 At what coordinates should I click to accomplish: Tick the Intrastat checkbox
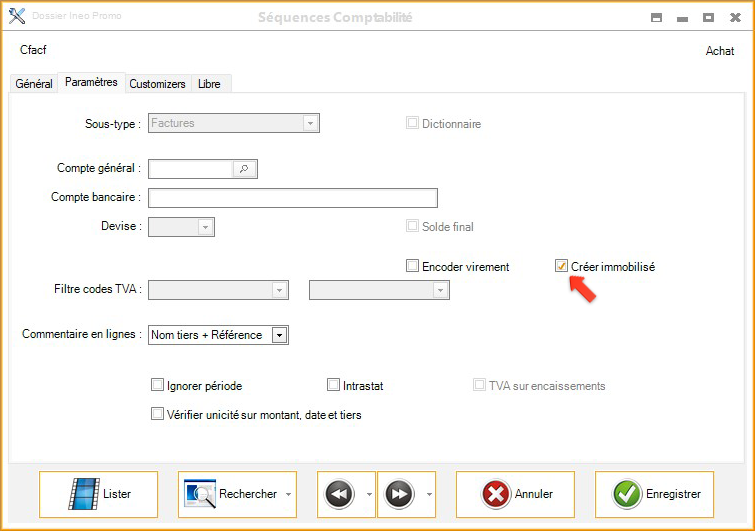334,385
